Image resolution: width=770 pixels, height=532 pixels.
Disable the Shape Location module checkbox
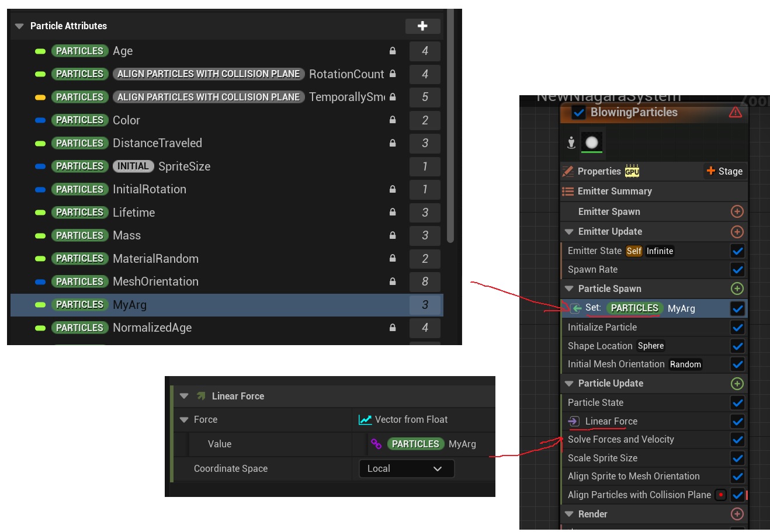tap(738, 346)
